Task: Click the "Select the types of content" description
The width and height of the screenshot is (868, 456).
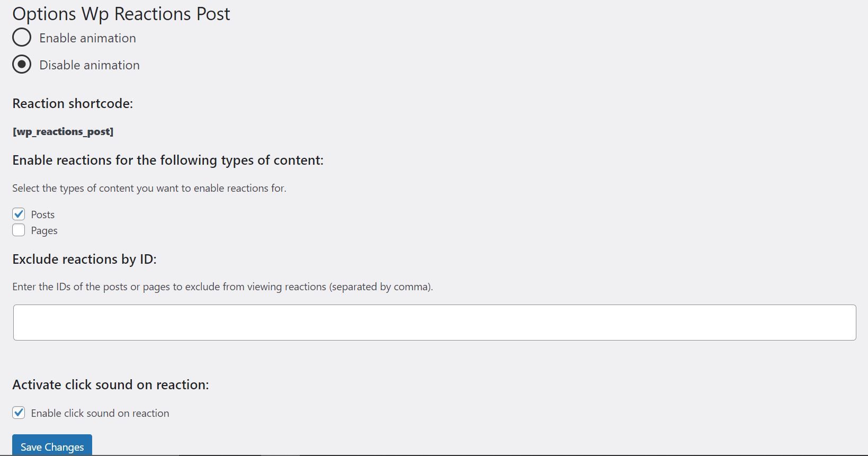Action: pyautogui.click(x=149, y=188)
